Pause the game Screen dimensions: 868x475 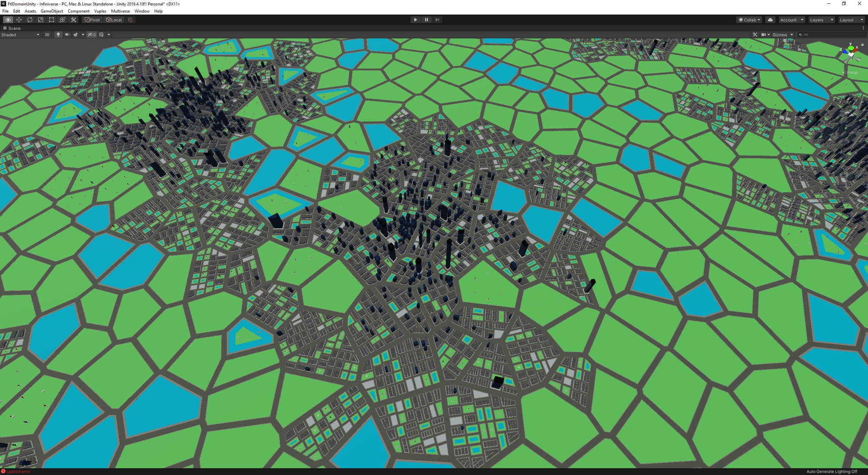click(x=426, y=20)
